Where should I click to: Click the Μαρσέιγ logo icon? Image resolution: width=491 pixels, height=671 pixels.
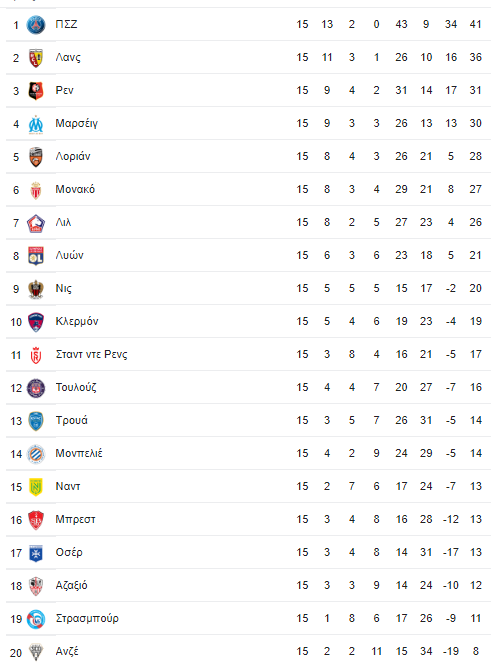(36, 124)
